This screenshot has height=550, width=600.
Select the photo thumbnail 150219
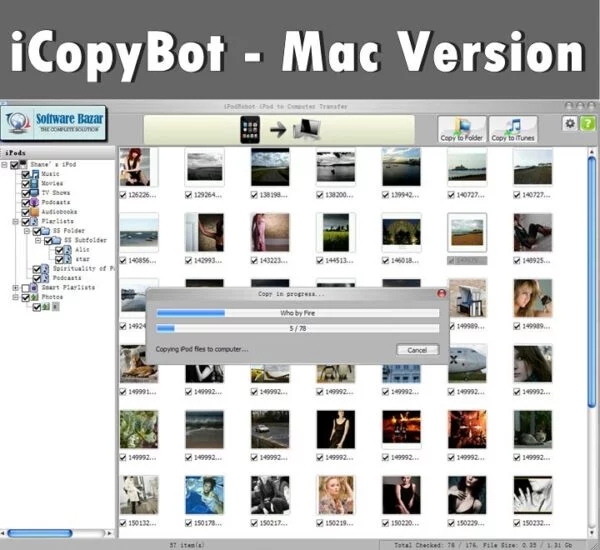tap(336, 495)
